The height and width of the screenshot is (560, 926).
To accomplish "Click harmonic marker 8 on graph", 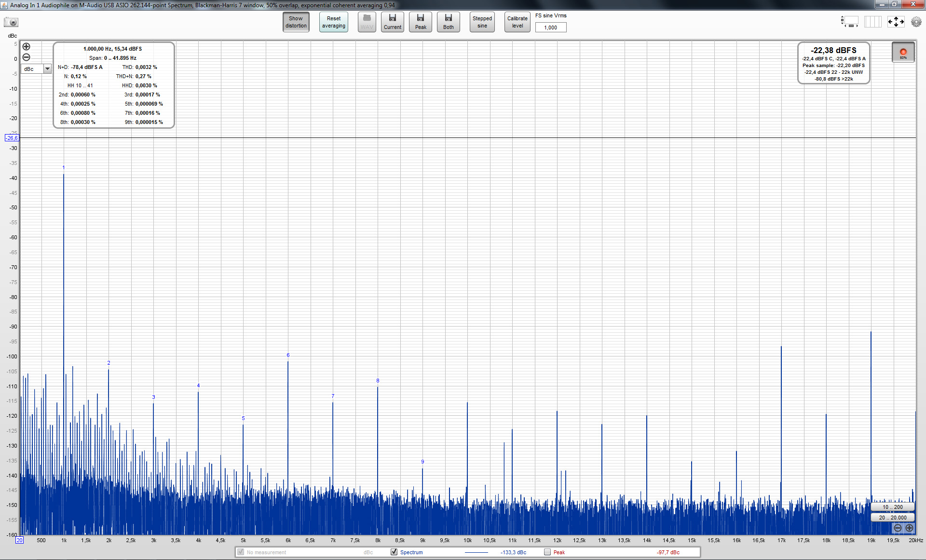I will pyautogui.click(x=378, y=381).
